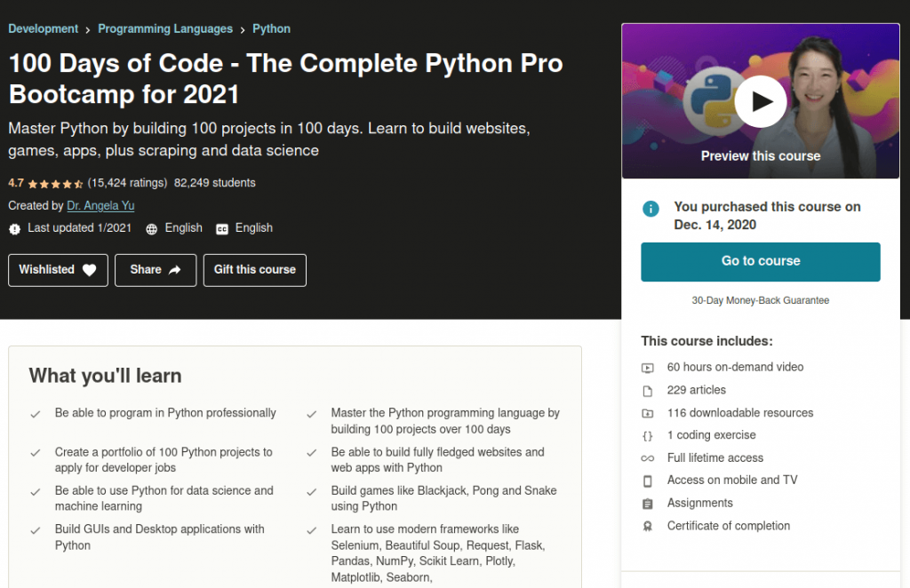
Task: Open the Programming Languages breadcrumb
Action: (x=164, y=28)
